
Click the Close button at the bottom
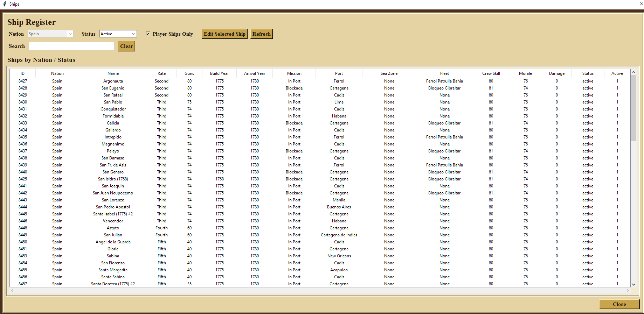tap(619, 304)
